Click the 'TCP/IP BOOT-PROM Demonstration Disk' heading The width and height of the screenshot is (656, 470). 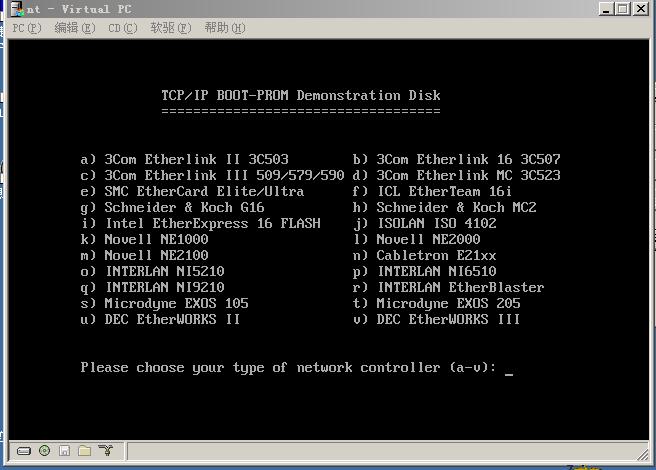click(301, 95)
